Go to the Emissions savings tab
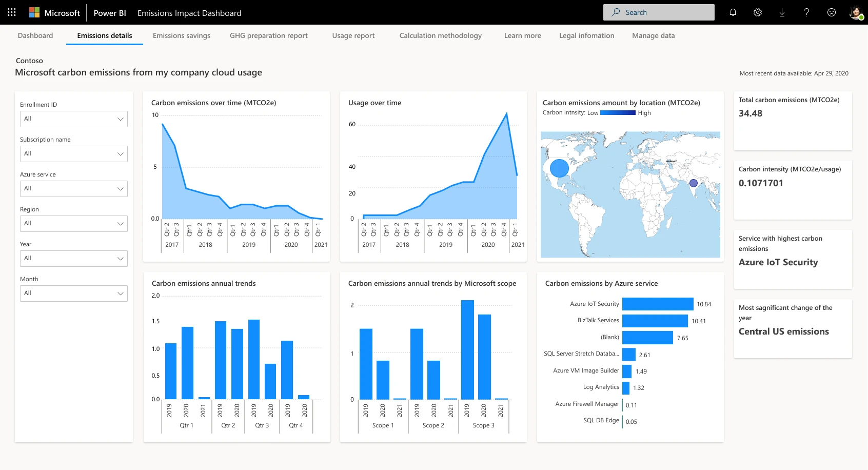The image size is (868, 470). point(181,35)
